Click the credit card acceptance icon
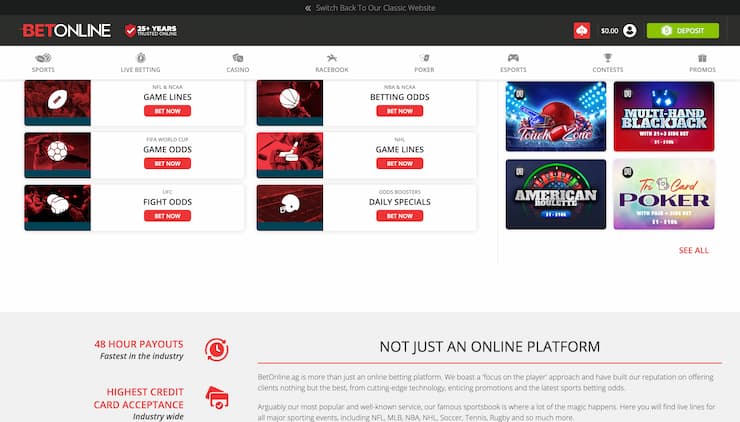This screenshot has height=422, width=740. tap(217, 397)
